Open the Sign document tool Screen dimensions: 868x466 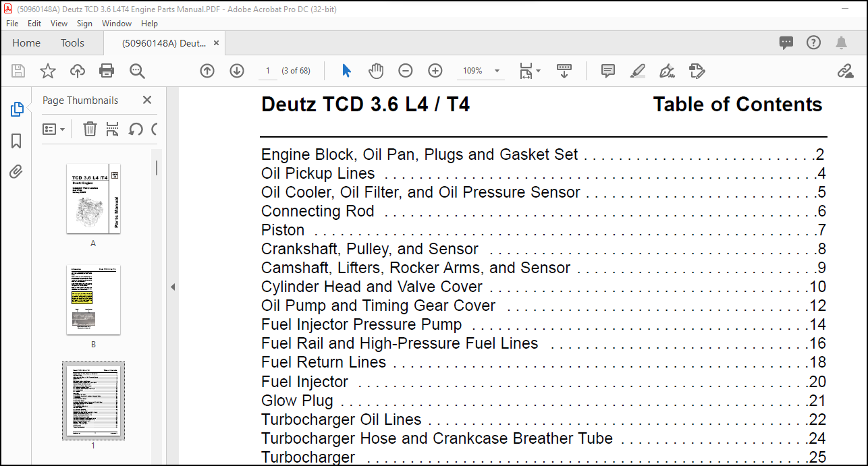pyautogui.click(x=668, y=71)
